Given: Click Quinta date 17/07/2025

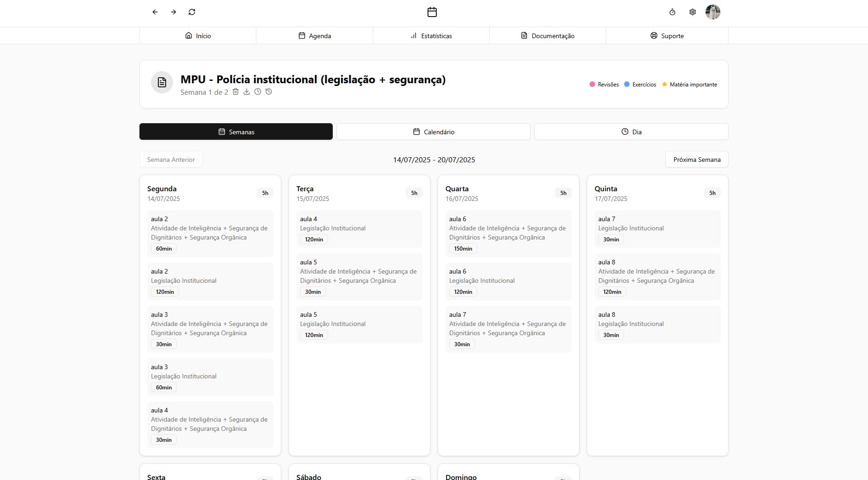Looking at the screenshot, I should coord(611,199).
